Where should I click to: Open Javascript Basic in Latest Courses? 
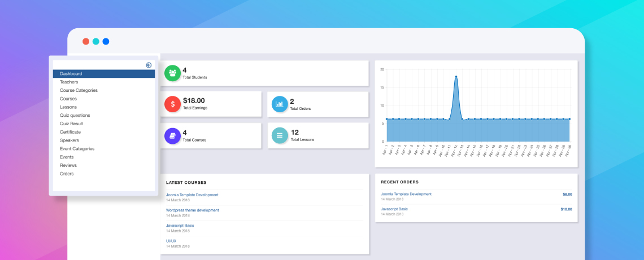(x=180, y=226)
